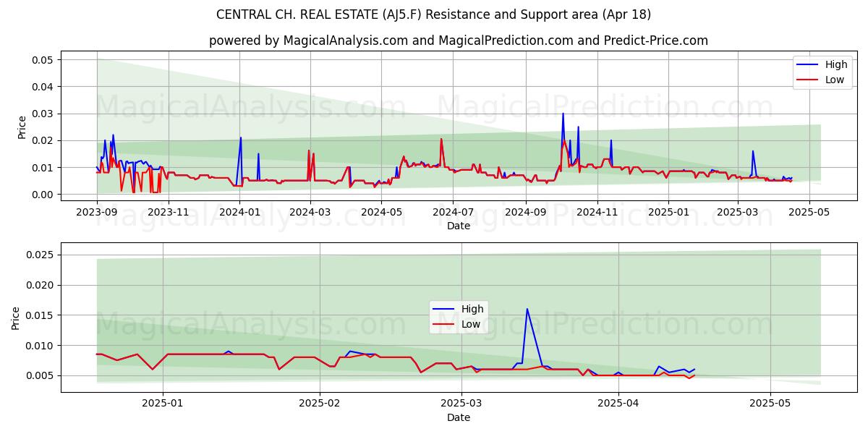The image size is (868, 434).
Task: Click the '2024-07' tick label
Action: 453,212
